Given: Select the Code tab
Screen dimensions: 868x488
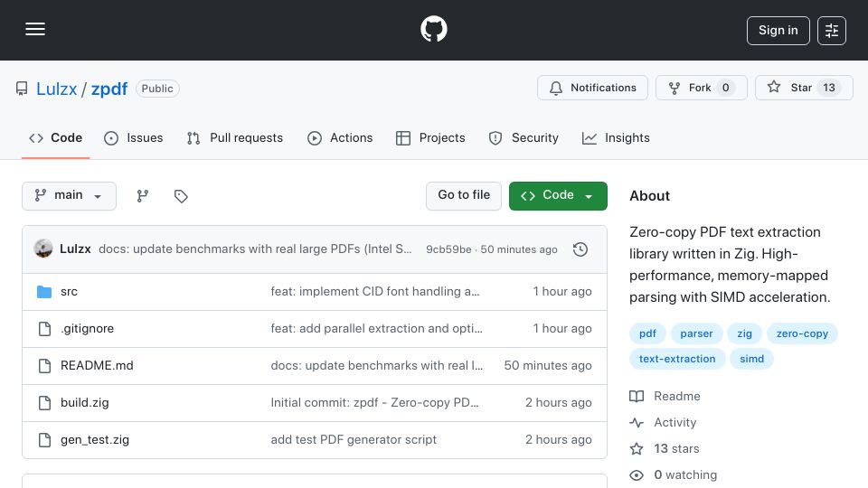Looking at the screenshot, I should coord(55,137).
